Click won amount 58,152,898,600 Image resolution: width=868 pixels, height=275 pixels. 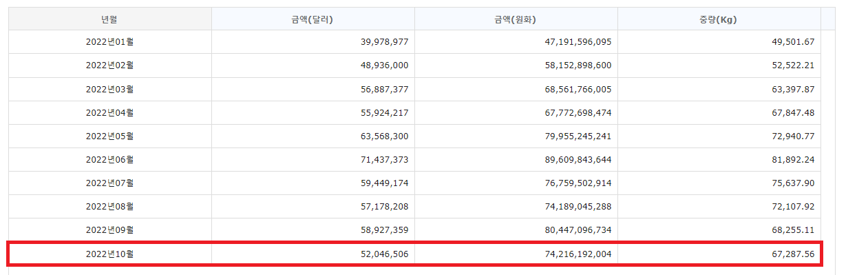pos(579,65)
